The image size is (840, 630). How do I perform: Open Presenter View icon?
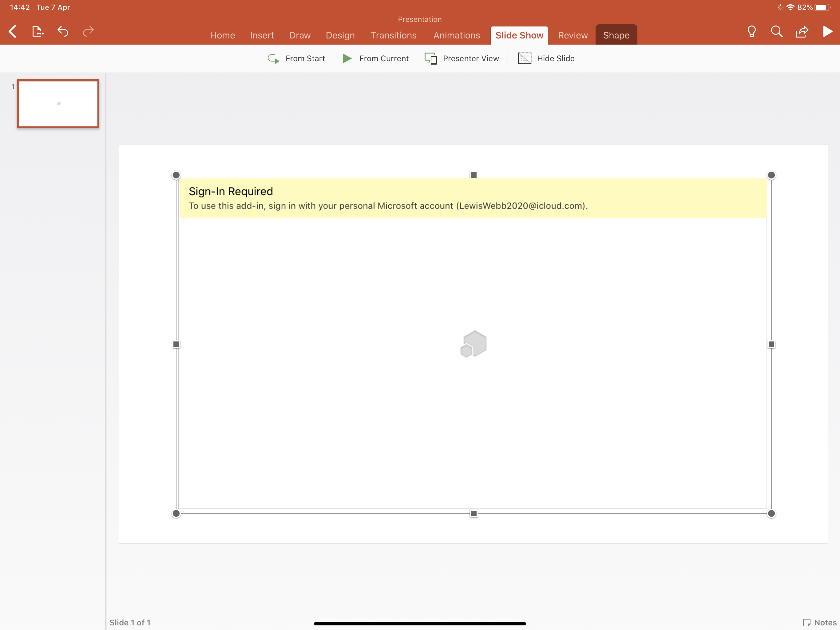pyautogui.click(x=430, y=58)
